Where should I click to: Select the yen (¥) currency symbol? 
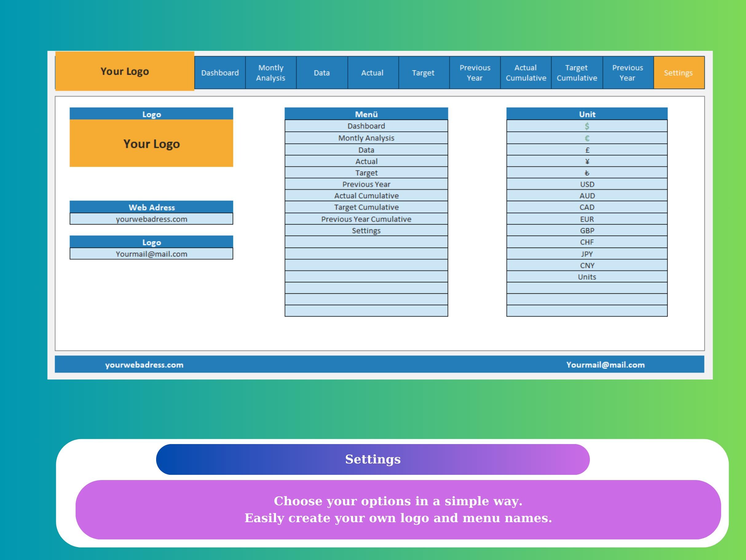(587, 161)
